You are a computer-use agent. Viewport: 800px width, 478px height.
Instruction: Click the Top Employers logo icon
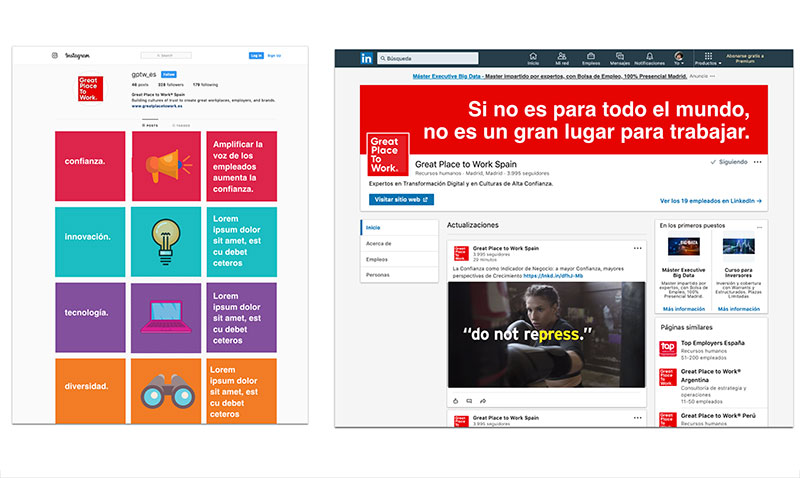(x=667, y=349)
